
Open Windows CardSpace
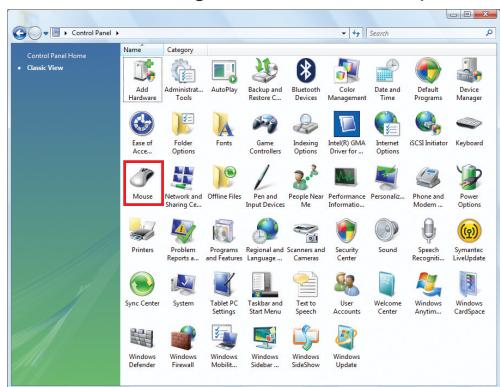tap(469, 293)
